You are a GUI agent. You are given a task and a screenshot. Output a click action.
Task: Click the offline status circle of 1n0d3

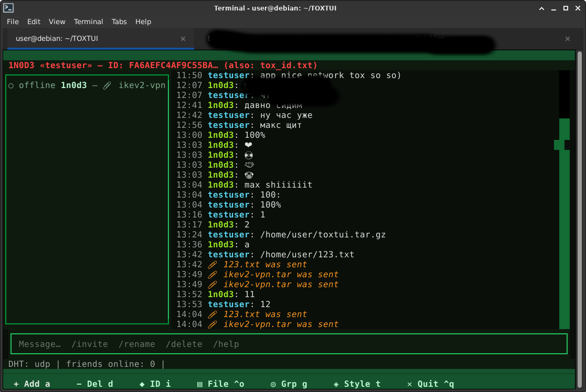11,86
